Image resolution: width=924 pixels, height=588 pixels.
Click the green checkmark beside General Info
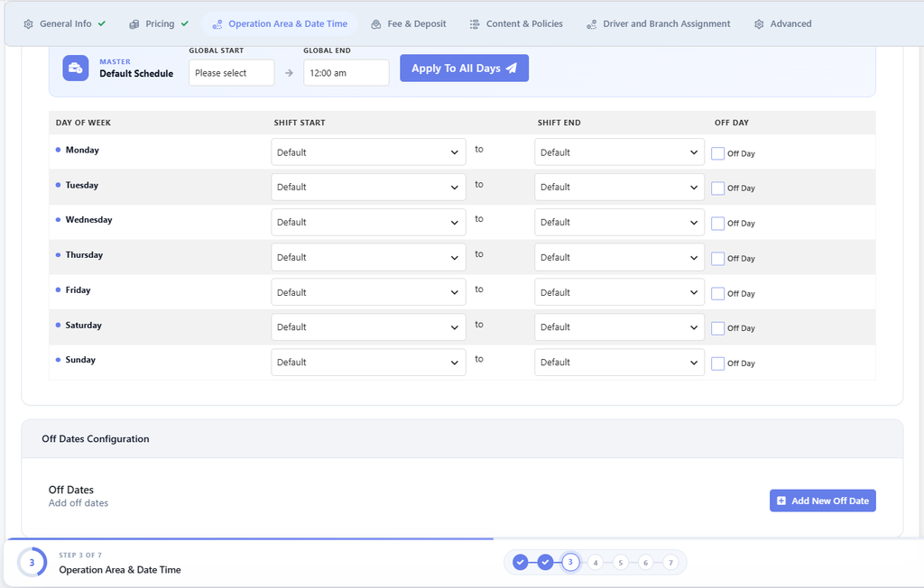[102, 23]
